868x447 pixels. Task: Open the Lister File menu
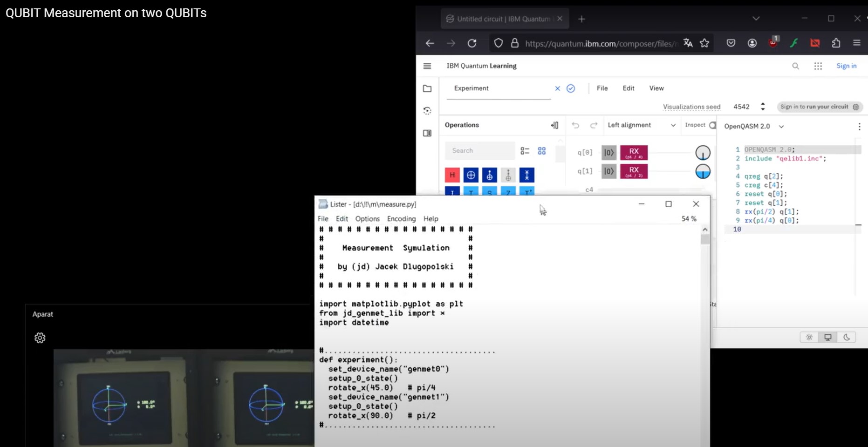coord(323,219)
